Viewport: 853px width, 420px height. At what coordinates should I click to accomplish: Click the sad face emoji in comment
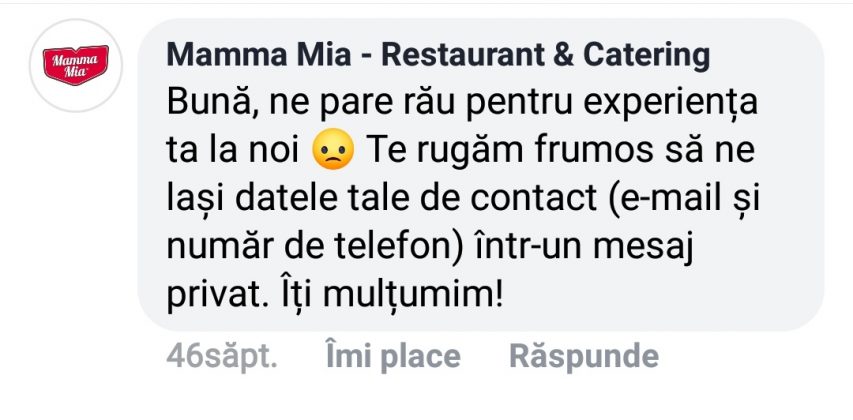click(333, 150)
